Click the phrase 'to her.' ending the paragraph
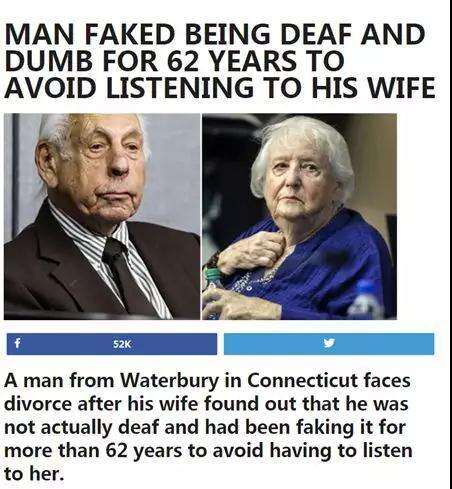This screenshot has width=452, height=489. point(34,474)
